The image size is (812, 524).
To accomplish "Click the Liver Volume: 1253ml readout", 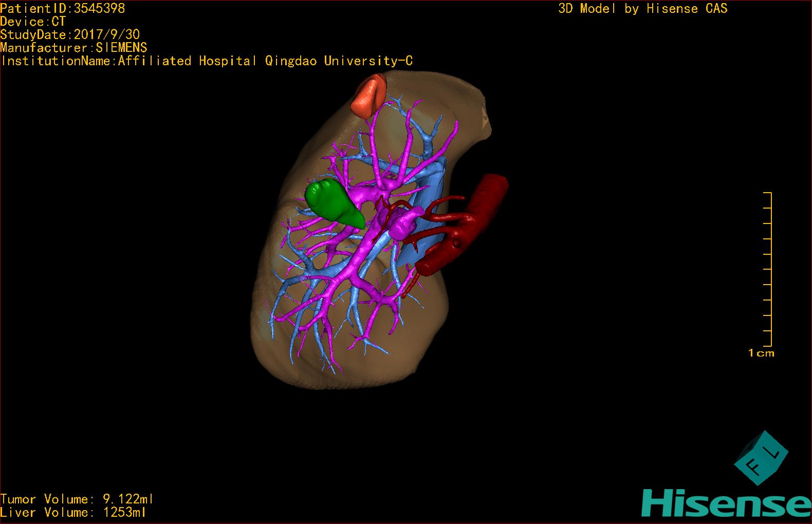I will pos(73,512).
